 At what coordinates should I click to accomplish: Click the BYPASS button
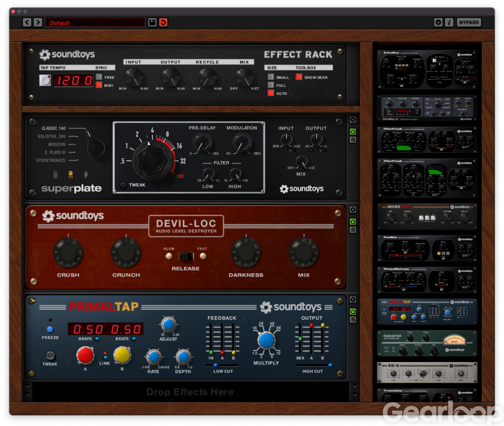pyautogui.click(x=469, y=22)
